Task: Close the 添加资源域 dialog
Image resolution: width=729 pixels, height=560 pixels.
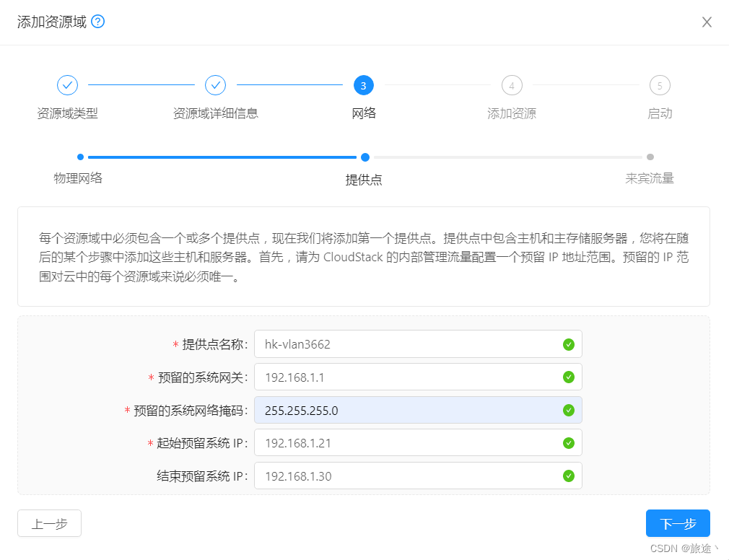Action: (707, 22)
